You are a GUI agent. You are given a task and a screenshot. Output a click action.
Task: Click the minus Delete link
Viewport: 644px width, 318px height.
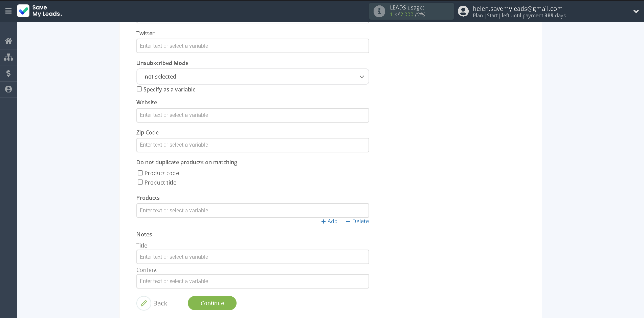(357, 221)
